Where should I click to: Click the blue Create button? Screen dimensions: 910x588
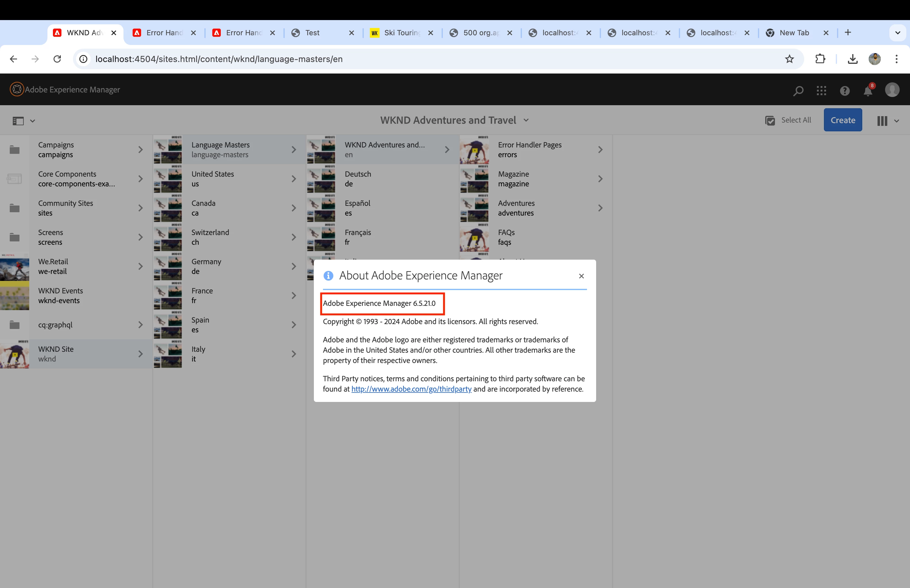843,120
